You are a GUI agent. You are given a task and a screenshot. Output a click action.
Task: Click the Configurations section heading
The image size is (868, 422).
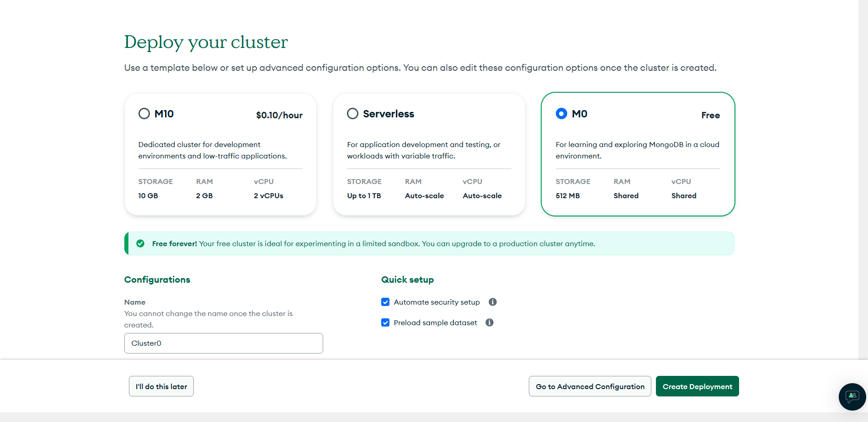157,280
